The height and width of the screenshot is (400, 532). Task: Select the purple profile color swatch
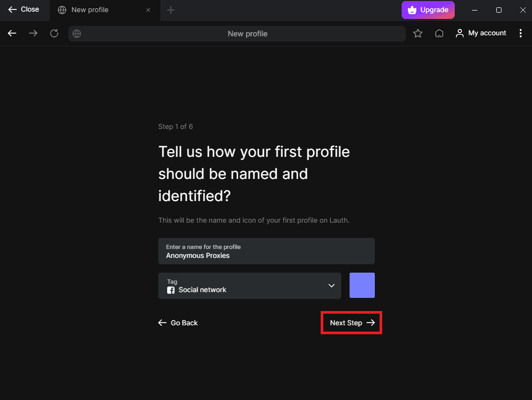(x=362, y=285)
